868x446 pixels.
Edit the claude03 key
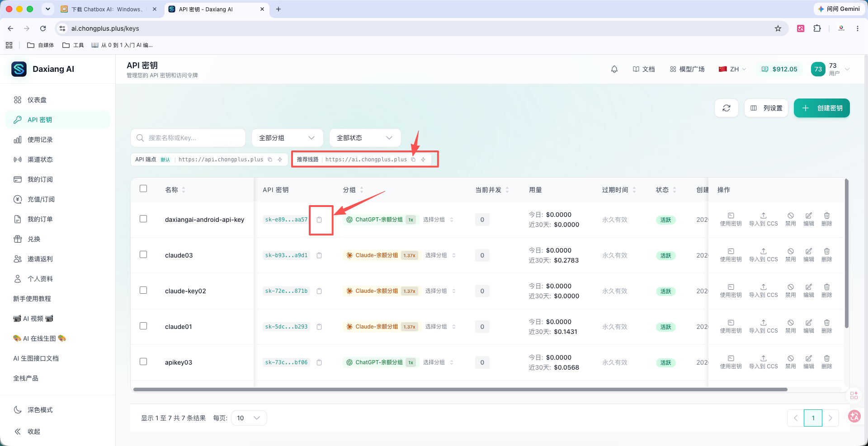coord(808,255)
